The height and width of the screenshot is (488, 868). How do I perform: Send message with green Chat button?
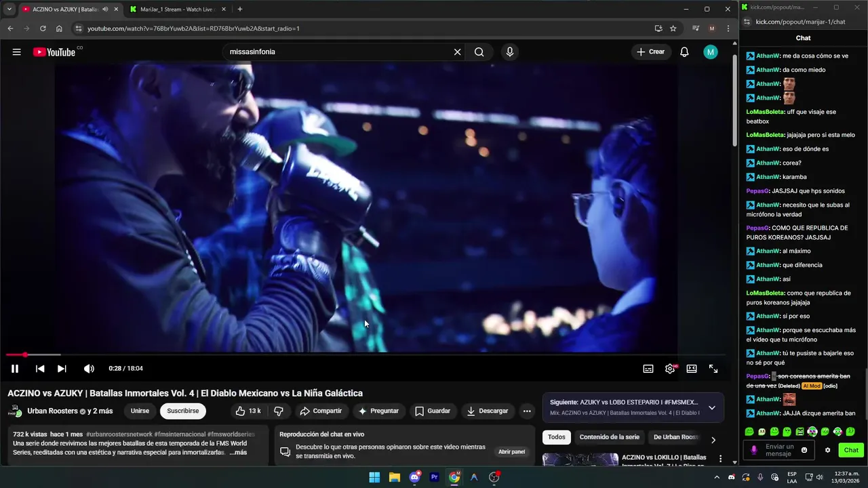851,450
